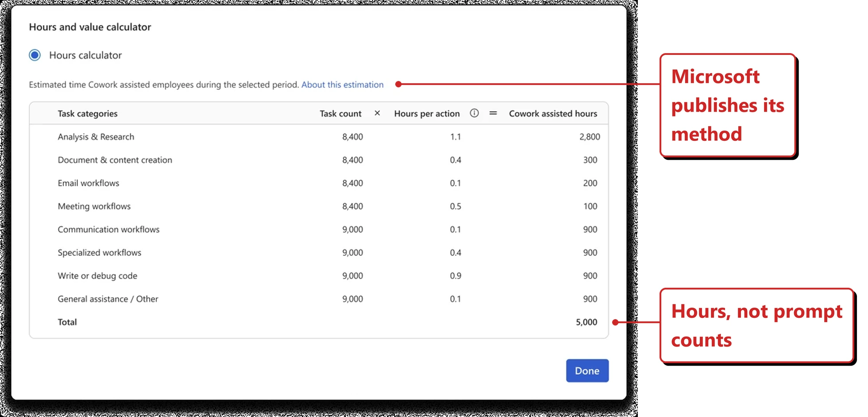Screen dimensions: 868x417
Task: Click the Hours per action column header
Action: (x=427, y=114)
